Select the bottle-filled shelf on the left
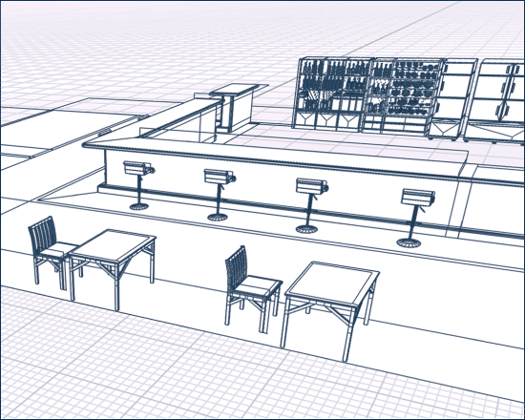 [331, 94]
